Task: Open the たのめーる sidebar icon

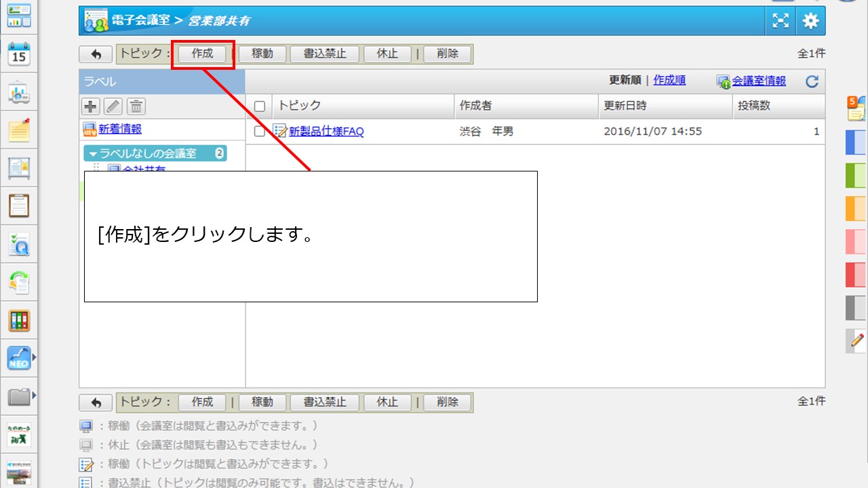Action: coord(19,434)
